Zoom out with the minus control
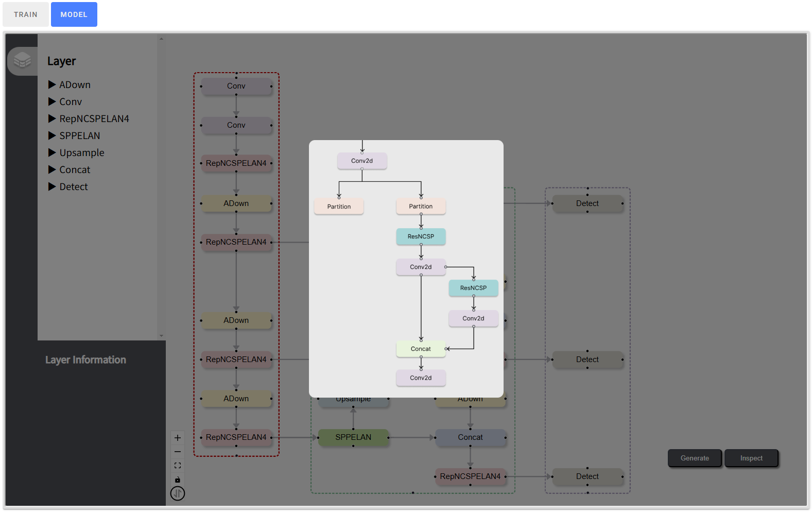 [178, 452]
